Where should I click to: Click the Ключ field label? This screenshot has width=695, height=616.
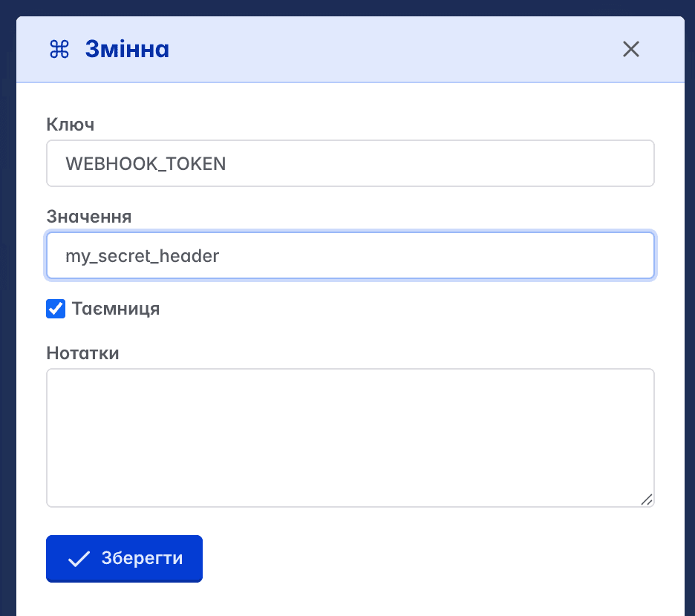pos(70,125)
